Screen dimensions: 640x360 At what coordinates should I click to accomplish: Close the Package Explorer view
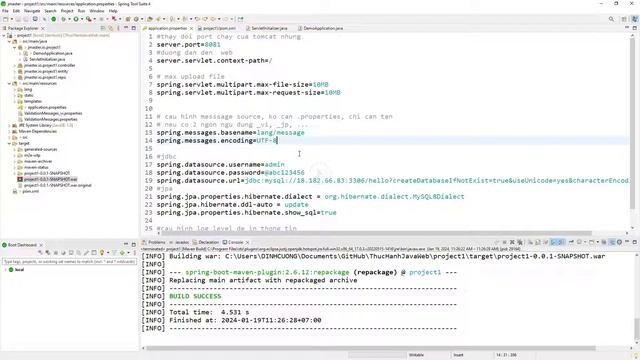(43, 28)
